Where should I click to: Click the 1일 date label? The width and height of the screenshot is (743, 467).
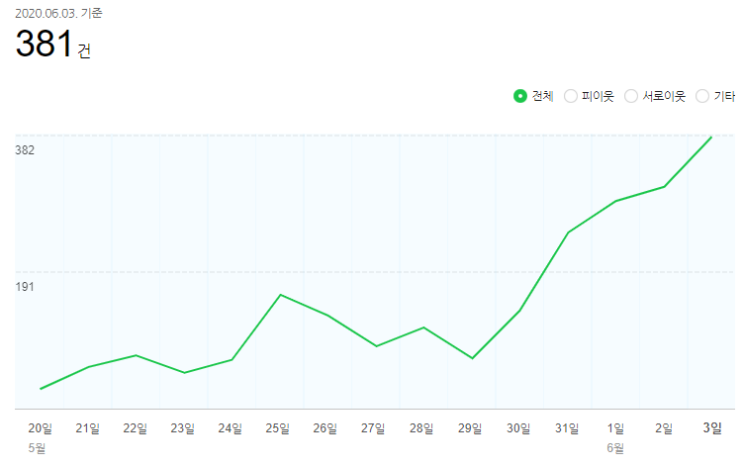616,428
